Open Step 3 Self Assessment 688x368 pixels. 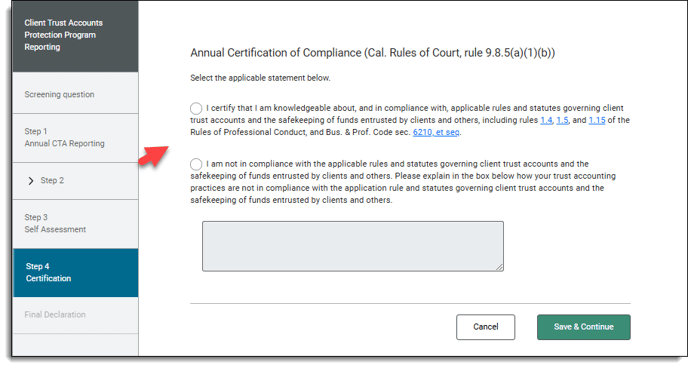[75, 224]
